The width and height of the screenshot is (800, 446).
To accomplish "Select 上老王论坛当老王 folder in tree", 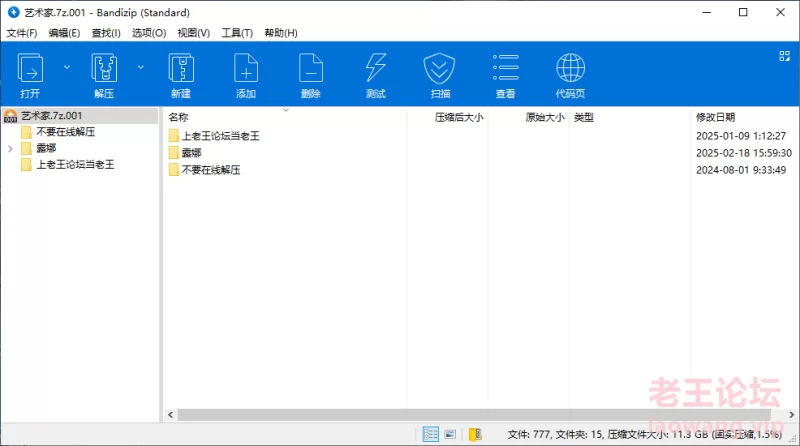I will pos(76,165).
